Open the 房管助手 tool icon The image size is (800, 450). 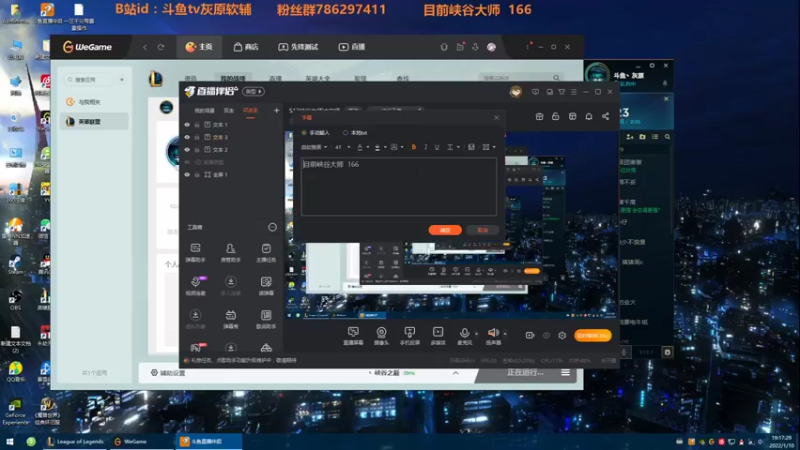(x=231, y=253)
